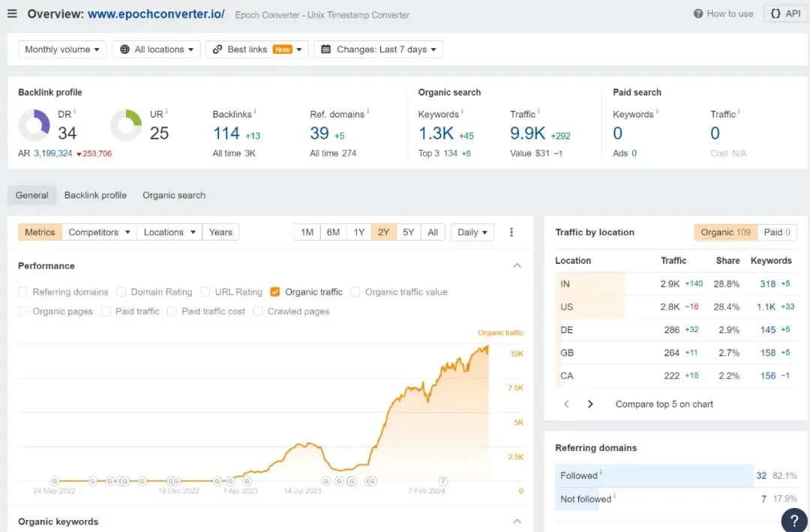The width and height of the screenshot is (810, 532).
Task: Open the Competitors dropdown
Action: (99, 232)
